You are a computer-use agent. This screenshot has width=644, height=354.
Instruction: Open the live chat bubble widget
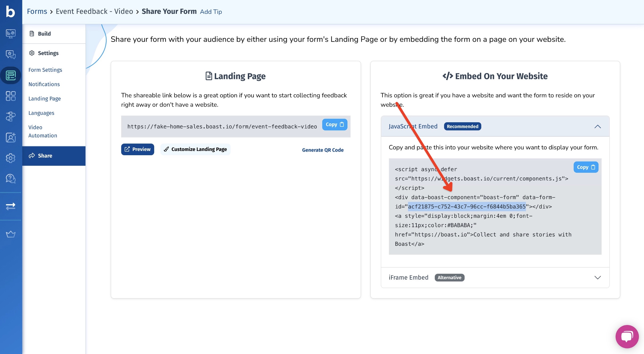[627, 336]
